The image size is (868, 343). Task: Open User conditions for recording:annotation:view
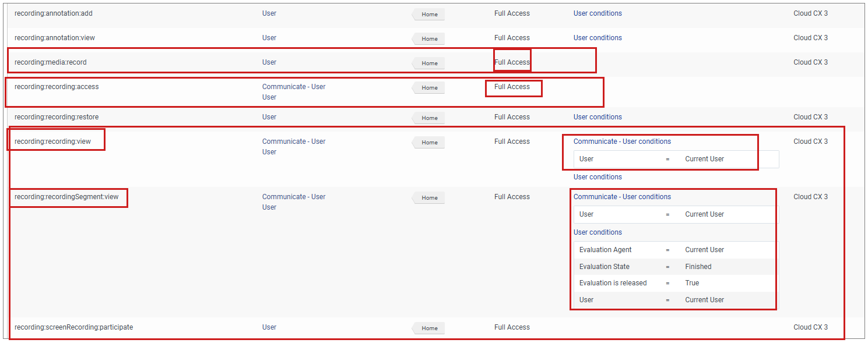[598, 38]
